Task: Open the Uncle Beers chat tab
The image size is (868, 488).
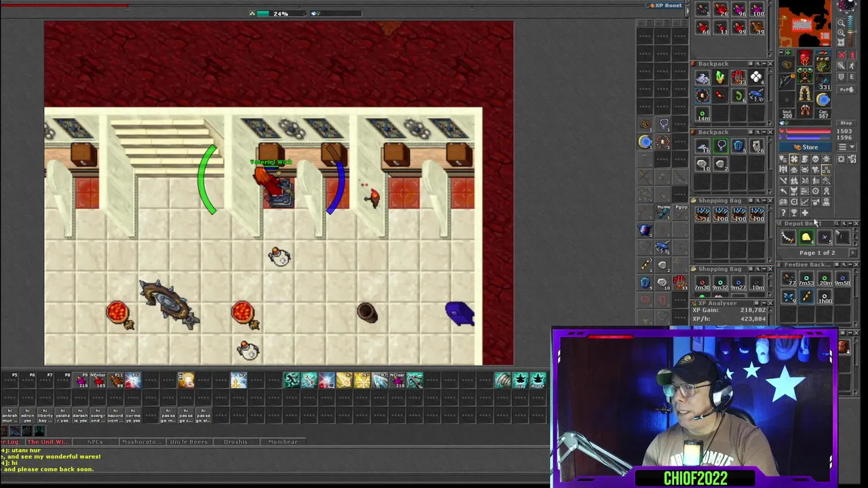Action: click(189, 442)
